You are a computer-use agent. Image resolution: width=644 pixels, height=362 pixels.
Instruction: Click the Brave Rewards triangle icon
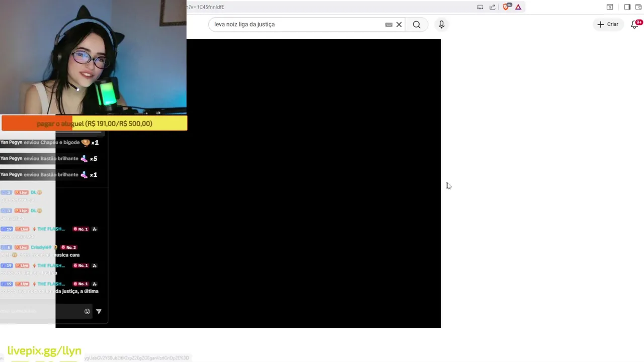(x=518, y=7)
